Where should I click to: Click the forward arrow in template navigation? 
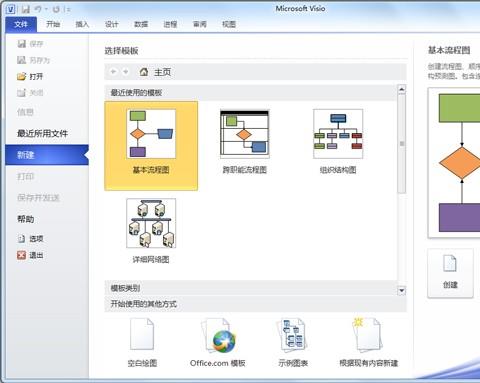point(126,71)
